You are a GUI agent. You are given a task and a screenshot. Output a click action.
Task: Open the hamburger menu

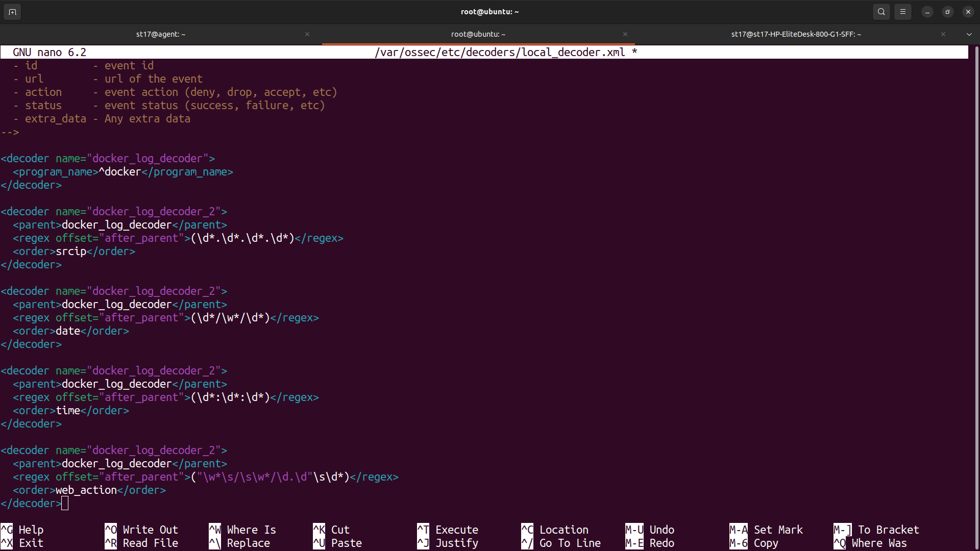(903, 12)
